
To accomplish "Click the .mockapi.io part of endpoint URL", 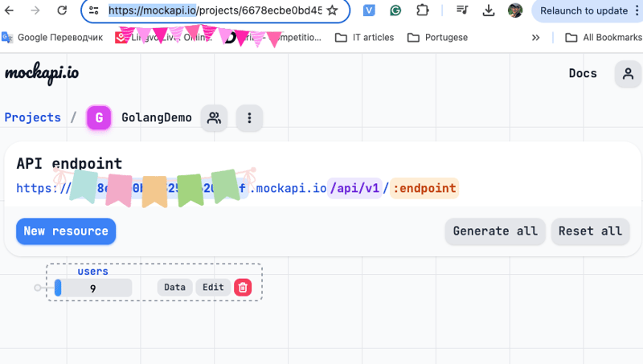I will [x=289, y=188].
